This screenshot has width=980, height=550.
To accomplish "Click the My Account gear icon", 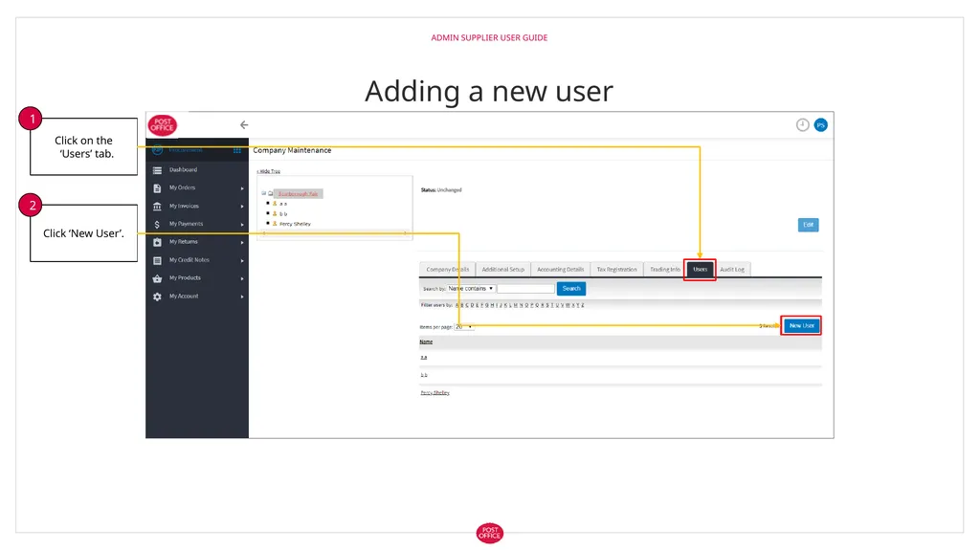I will (157, 297).
